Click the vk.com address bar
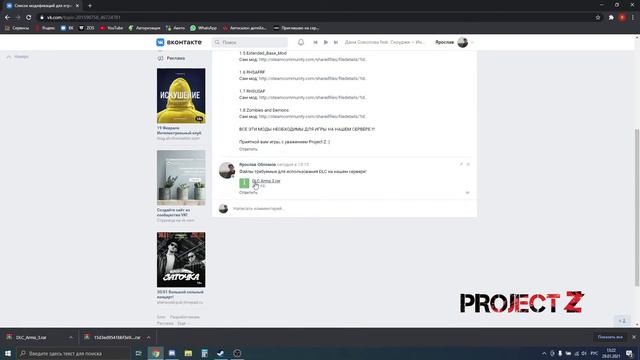 click(314, 18)
